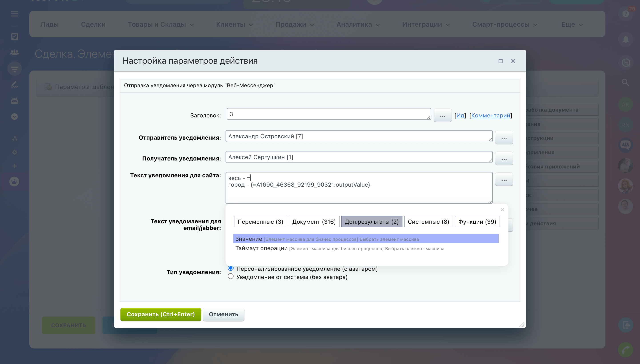
Task: Select Уведомление от системы radio option
Action: pos(231,277)
